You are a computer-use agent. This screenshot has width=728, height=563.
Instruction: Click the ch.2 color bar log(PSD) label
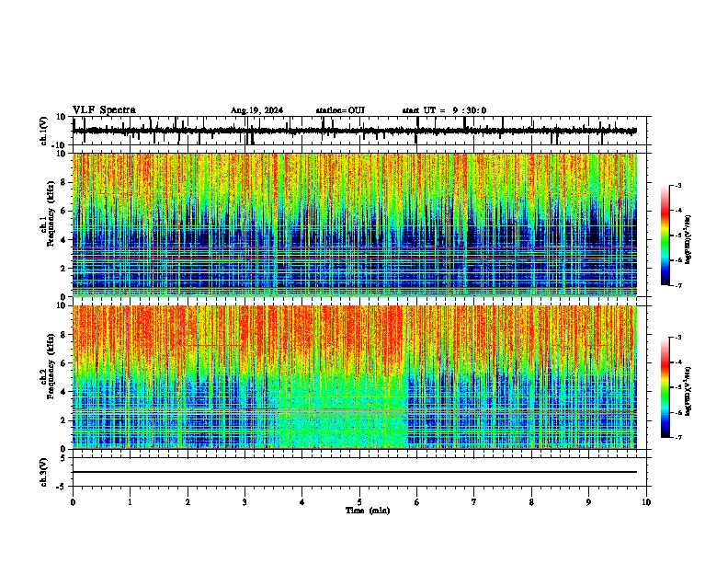688,391
